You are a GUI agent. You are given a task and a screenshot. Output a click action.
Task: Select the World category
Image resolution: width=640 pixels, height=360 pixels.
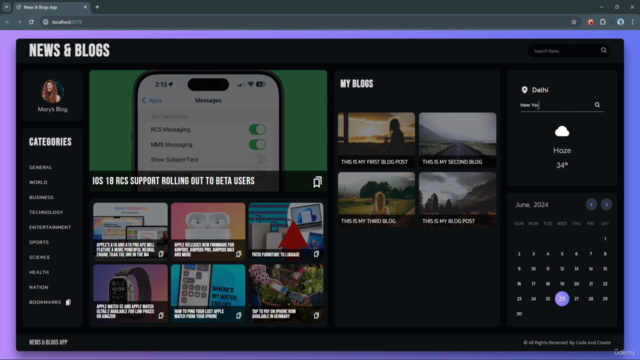38,182
